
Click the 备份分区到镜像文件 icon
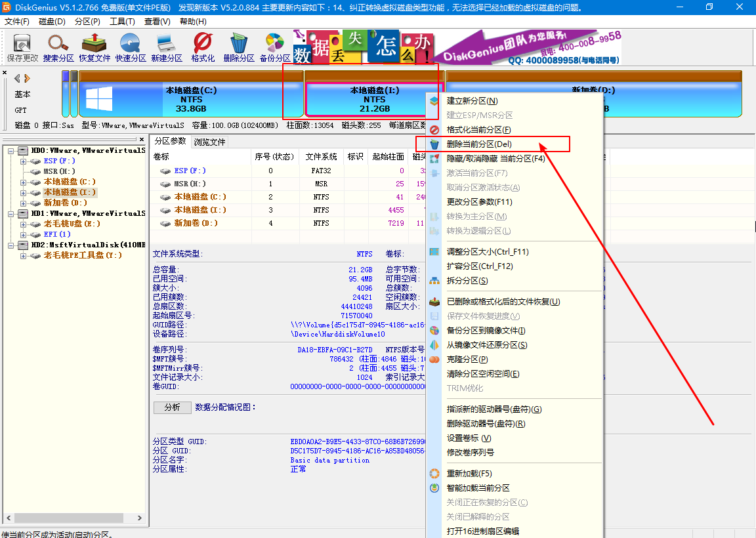pyautogui.click(x=434, y=331)
